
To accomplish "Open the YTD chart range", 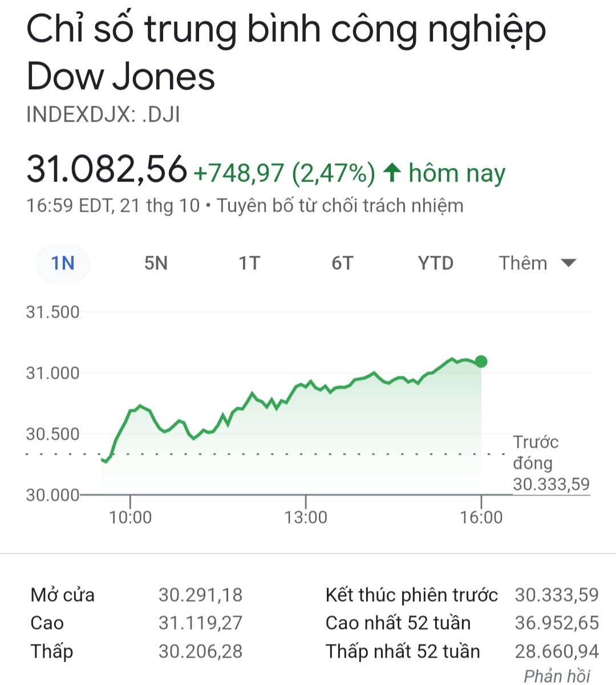I will [x=436, y=264].
